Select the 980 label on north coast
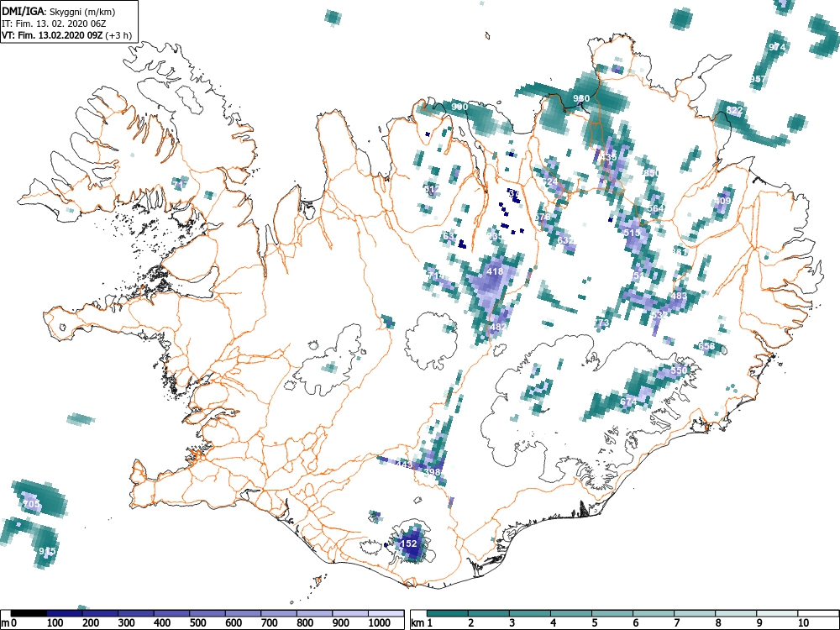 click(x=581, y=98)
